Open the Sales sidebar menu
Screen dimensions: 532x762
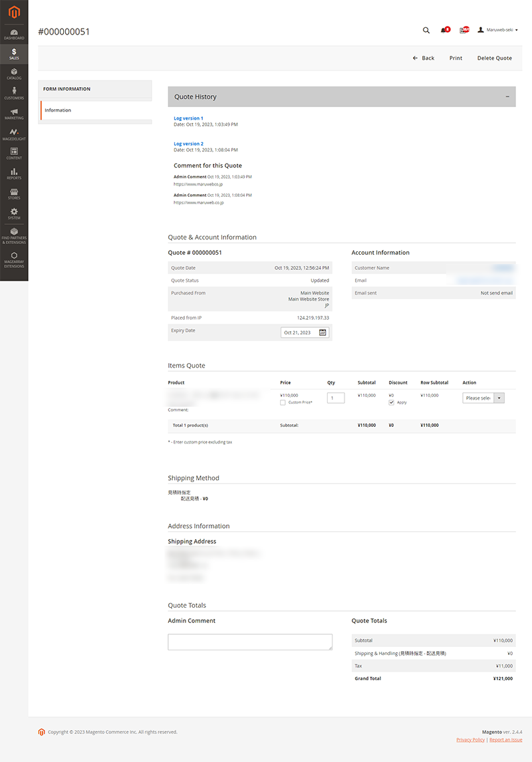(14, 54)
